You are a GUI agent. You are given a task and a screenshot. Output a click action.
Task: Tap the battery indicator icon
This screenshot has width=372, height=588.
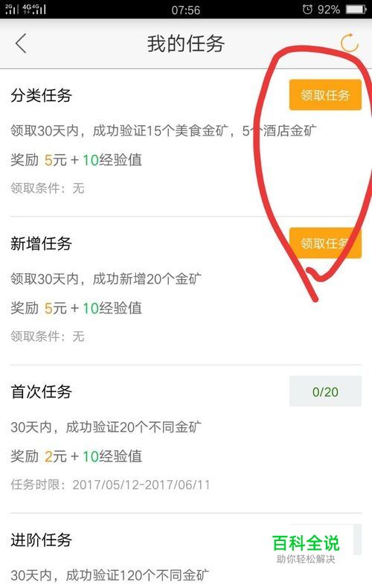356,9
